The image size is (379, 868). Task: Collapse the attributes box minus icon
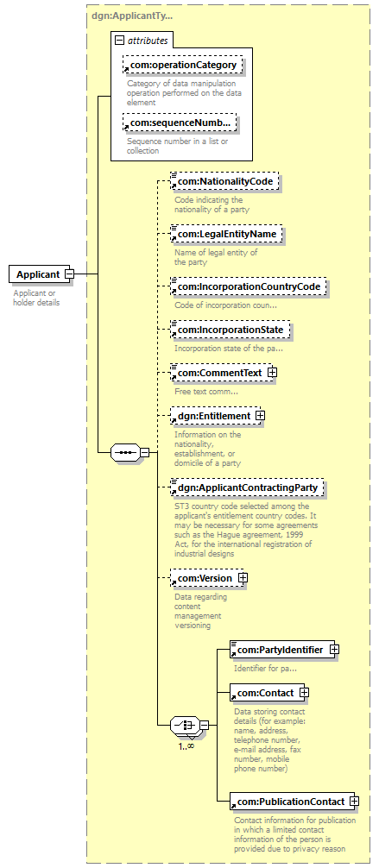pos(119,41)
